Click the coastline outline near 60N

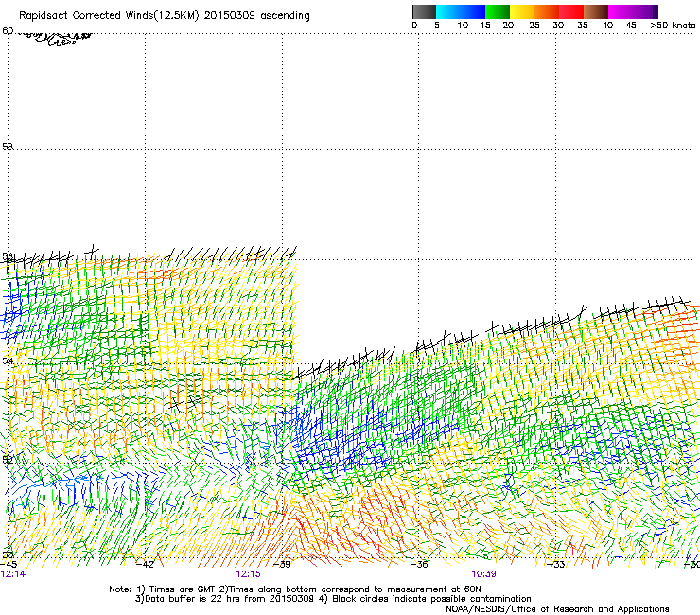coord(56,39)
